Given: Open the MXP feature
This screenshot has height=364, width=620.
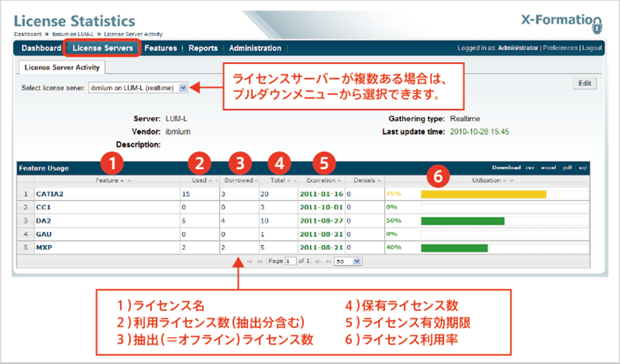Looking at the screenshot, I should 44,248.
